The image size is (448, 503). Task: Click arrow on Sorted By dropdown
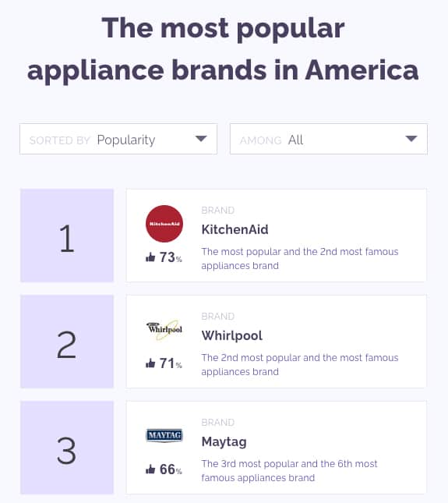pos(201,139)
